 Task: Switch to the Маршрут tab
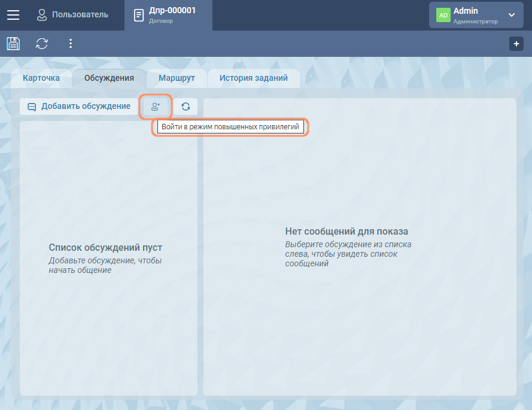(177, 78)
